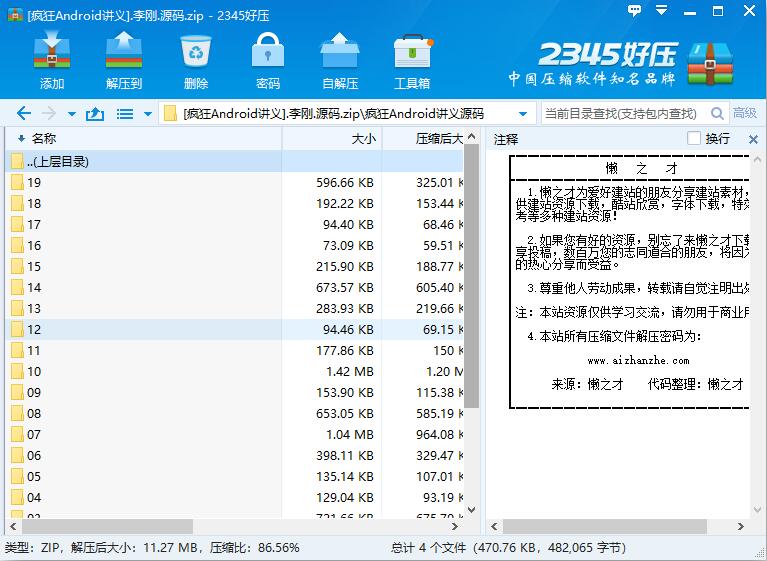Click the status bar total files text
This screenshot has width=767, height=561.
pos(508,548)
